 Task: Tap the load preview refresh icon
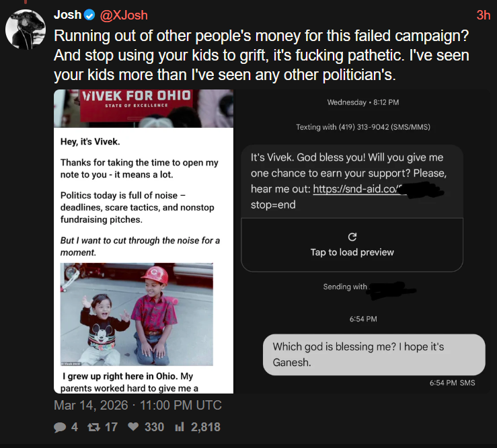pos(352,237)
